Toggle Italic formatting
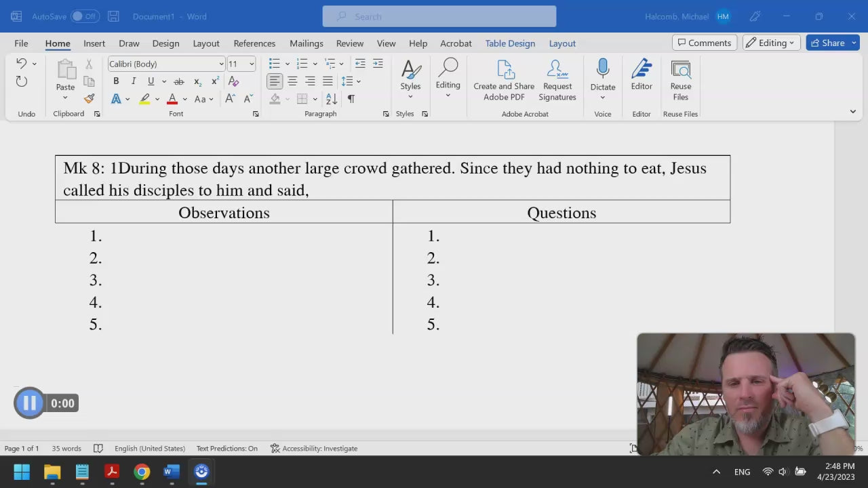The image size is (868, 488). click(134, 81)
